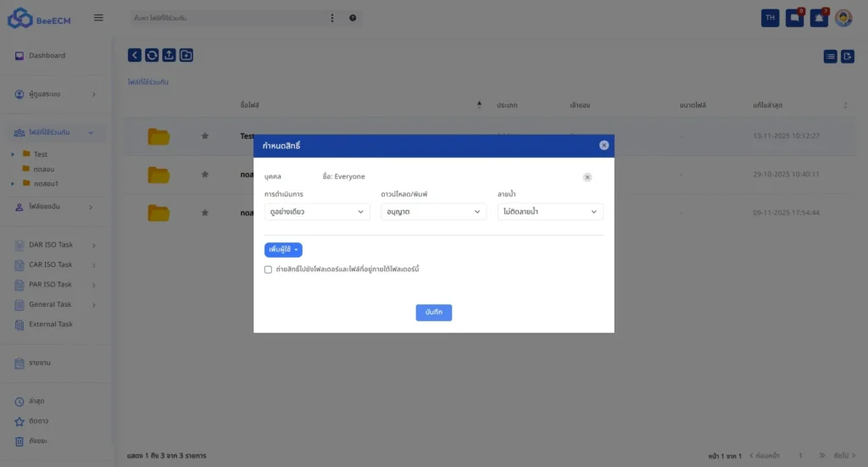
Task: Open the notifications bell icon
Action: tap(819, 18)
